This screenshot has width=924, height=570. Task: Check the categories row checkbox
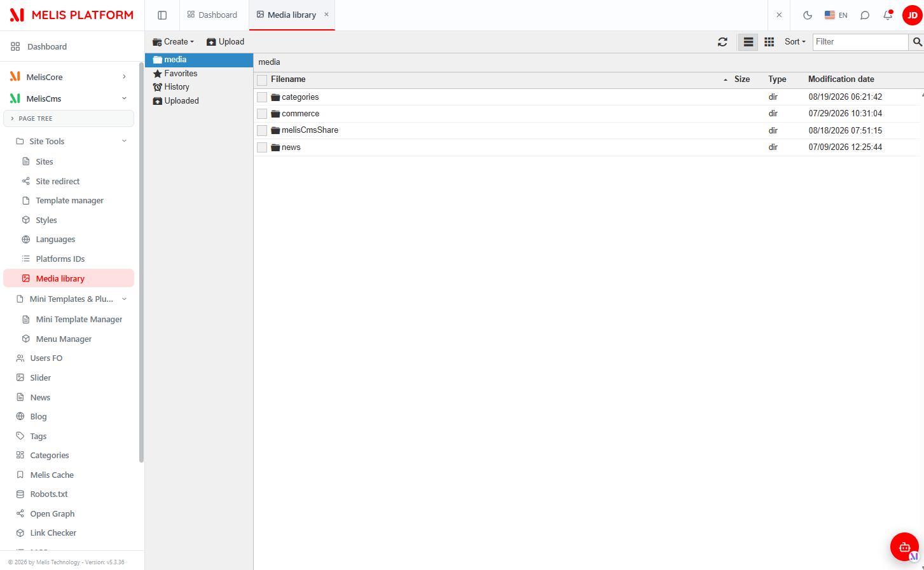[262, 97]
